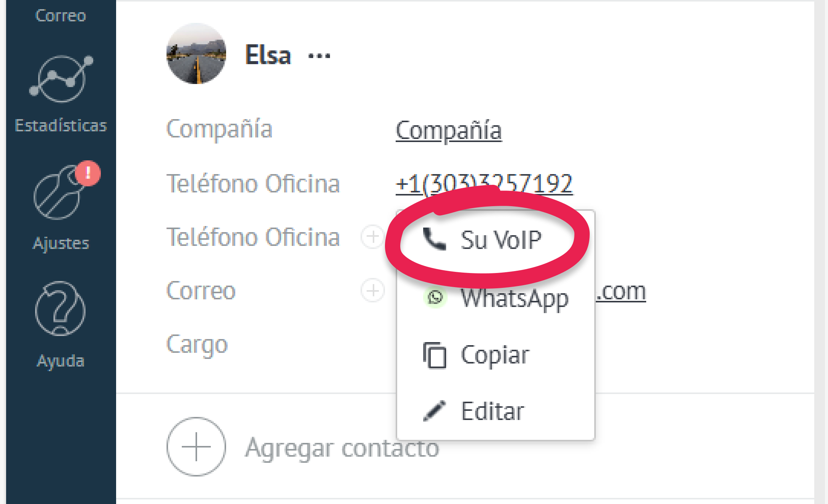828x504 pixels.
Task: Click the Agregar contacto plus button
Action: coord(196,446)
